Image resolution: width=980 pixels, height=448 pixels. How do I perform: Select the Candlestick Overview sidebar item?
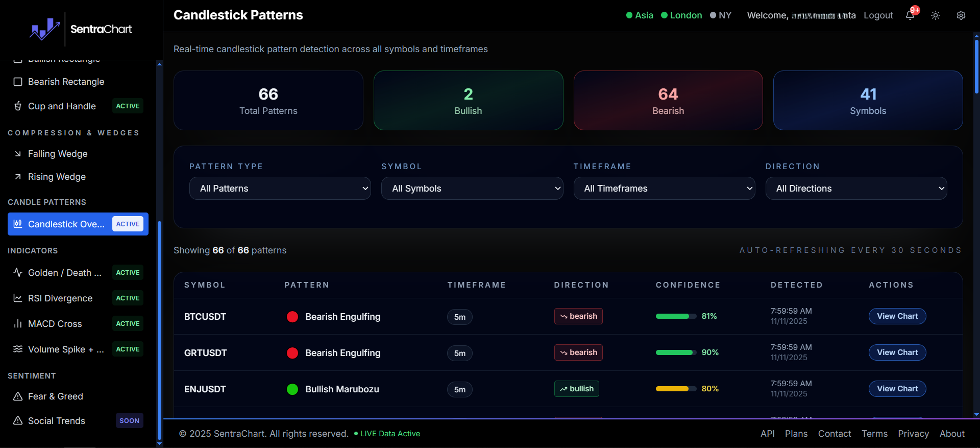click(78, 224)
